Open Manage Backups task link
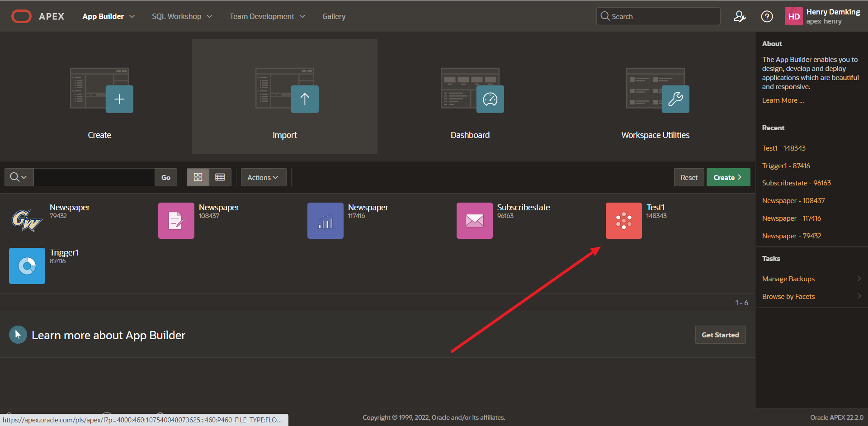 tap(788, 279)
